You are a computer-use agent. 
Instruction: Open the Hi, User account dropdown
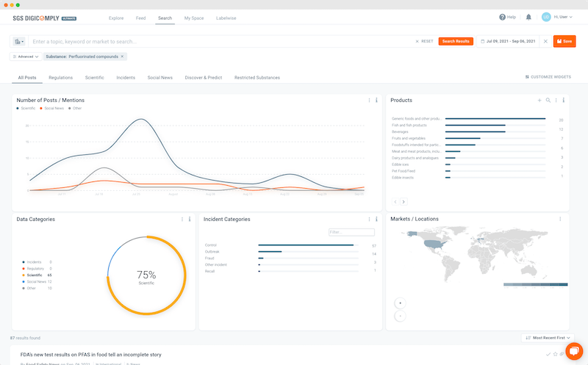tap(563, 17)
